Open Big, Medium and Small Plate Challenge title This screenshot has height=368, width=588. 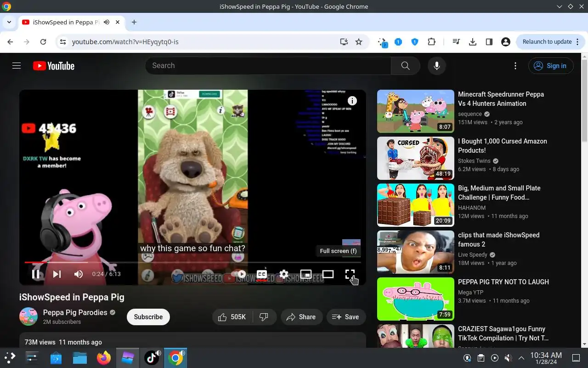pyautogui.click(x=499, y=193)
